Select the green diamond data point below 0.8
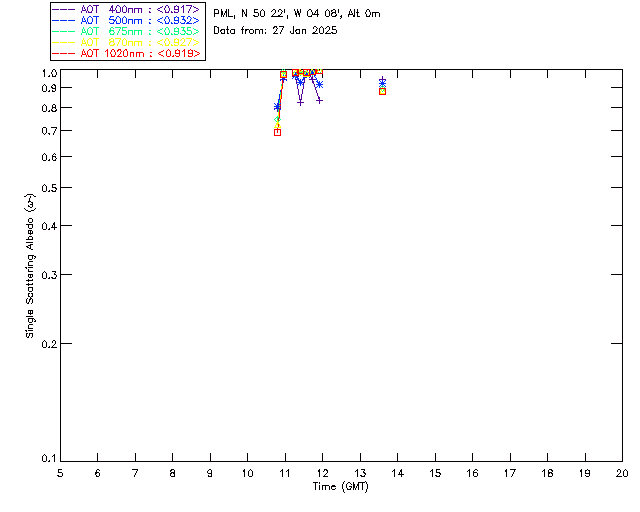This screenshot has width=640, height=512. pos(278,120)
